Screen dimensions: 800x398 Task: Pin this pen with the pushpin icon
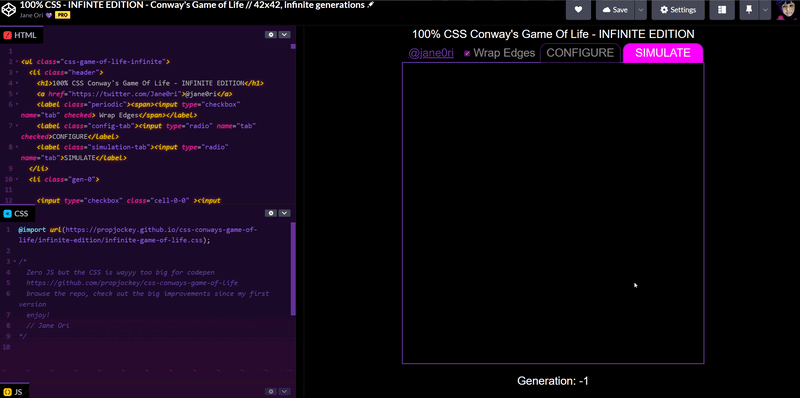pyautogui.click(x=748, y=10)
